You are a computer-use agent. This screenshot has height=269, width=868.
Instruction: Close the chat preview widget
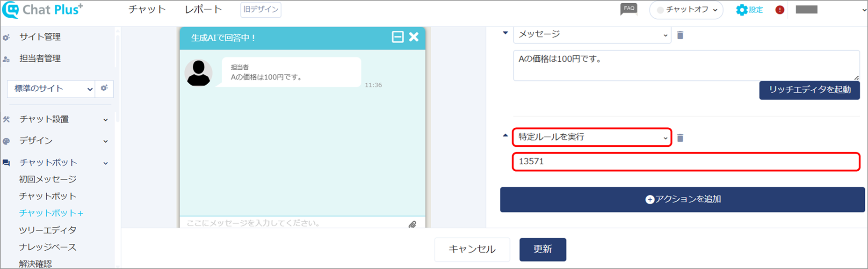414,37
